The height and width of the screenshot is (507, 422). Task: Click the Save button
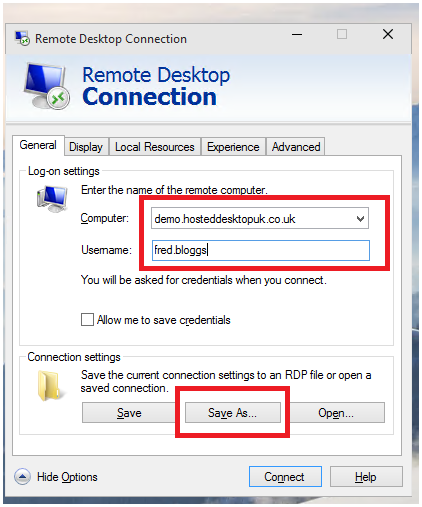pyautogui.click(x=129, y=413)
